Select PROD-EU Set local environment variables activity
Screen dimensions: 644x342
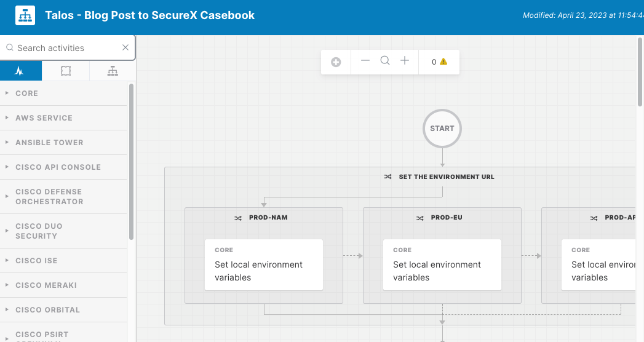[442, 265]
